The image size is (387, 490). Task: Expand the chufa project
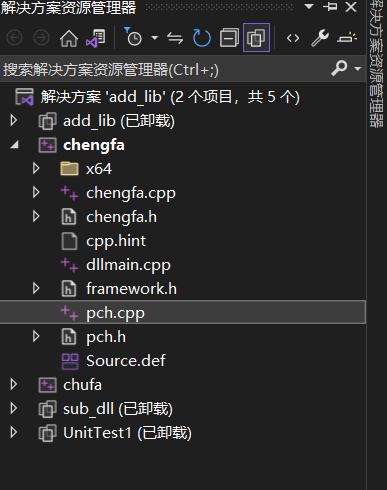click(x=14, y=385)
